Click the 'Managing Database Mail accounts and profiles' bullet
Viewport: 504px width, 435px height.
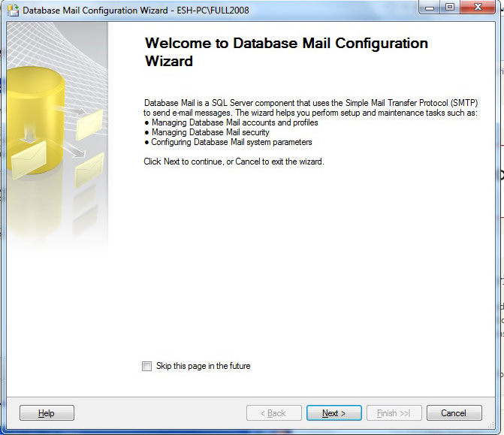click(233, 122)
